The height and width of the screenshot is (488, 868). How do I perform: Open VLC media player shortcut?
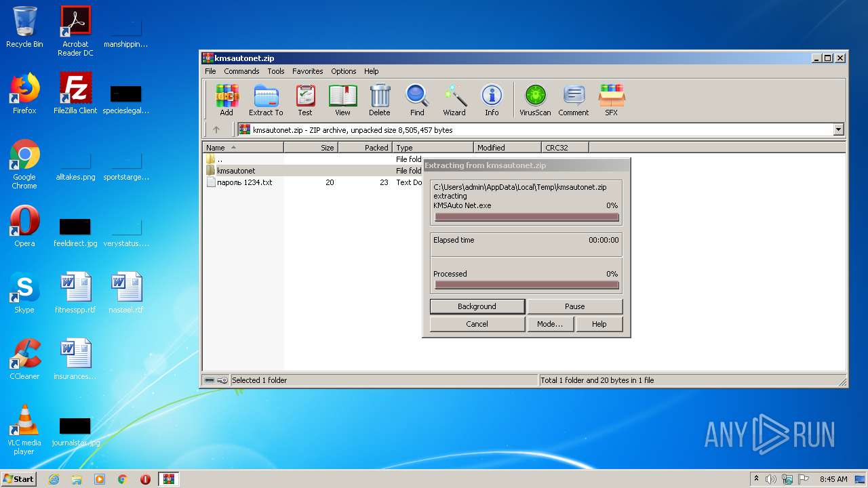(24, 430)
